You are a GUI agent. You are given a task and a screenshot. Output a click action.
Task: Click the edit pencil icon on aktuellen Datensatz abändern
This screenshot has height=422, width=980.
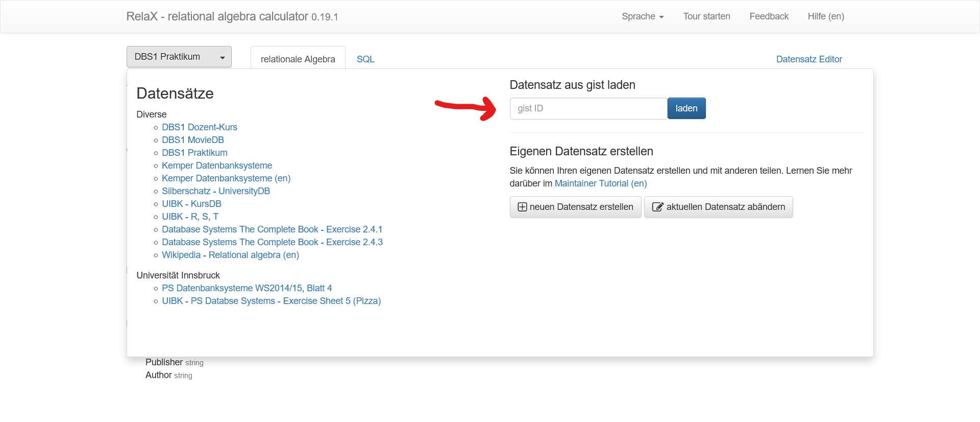point(657,207)
